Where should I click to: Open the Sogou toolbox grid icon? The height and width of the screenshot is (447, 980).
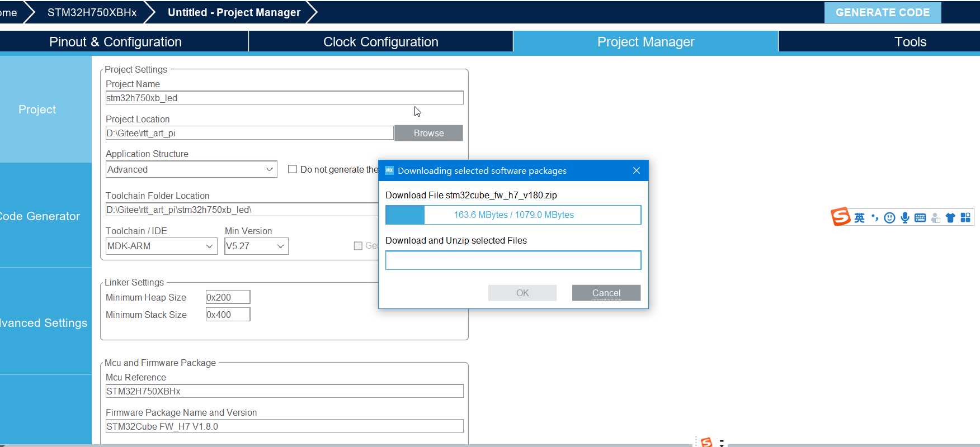pos(965,217)
